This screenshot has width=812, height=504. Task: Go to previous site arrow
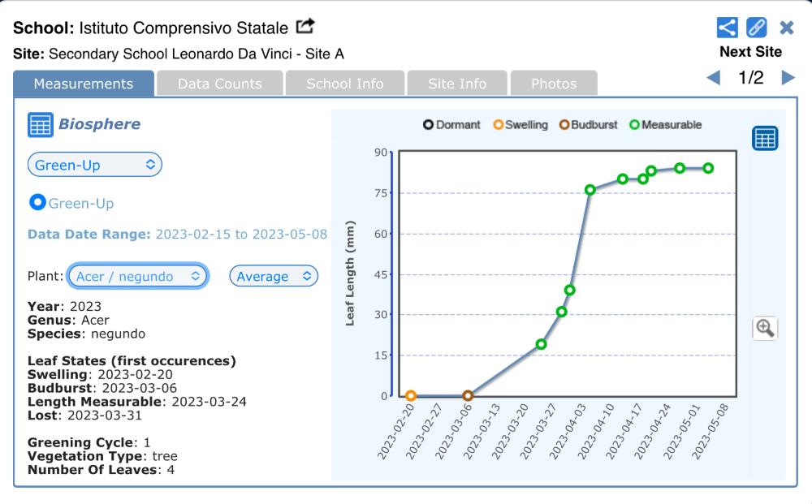click(x=713, y=78)
